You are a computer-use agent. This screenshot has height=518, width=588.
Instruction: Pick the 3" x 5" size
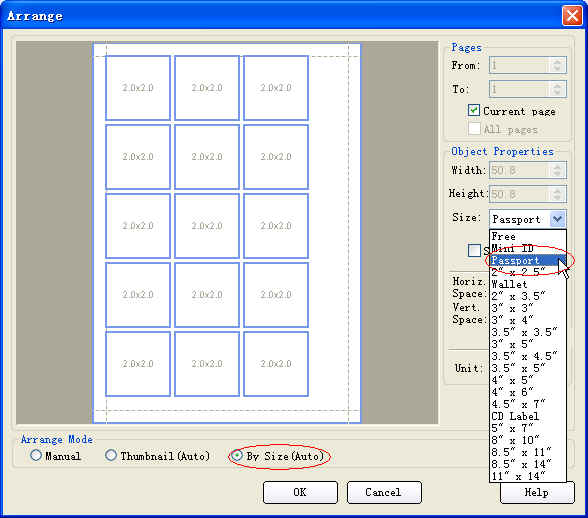coord(528,344)
